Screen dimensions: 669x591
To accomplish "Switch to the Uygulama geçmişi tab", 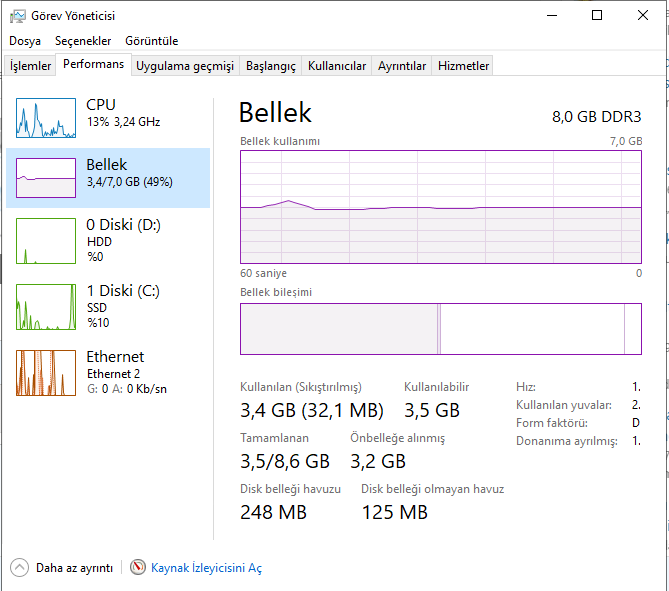I will click(185, 66).
